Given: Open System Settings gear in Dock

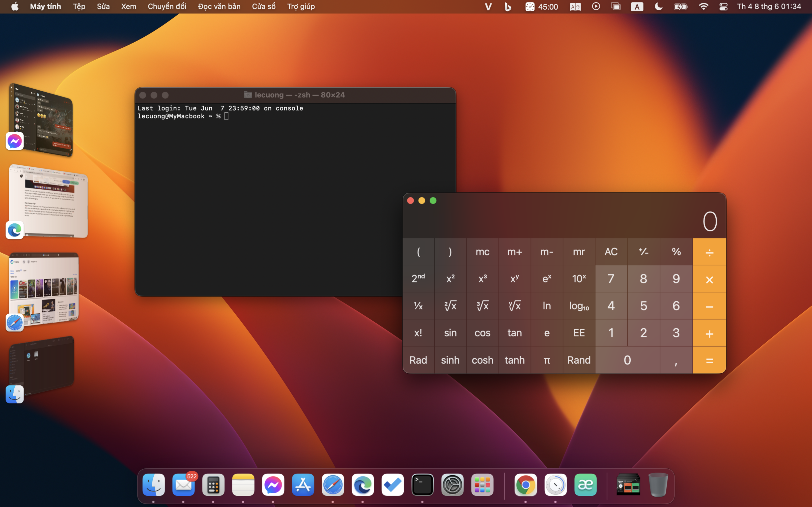Looking at the screenshot, I should [x=452, y=484].
